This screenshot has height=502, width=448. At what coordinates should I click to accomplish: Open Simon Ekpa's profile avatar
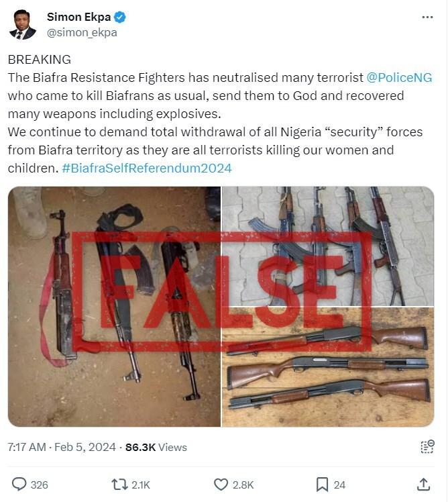point(22,24)
